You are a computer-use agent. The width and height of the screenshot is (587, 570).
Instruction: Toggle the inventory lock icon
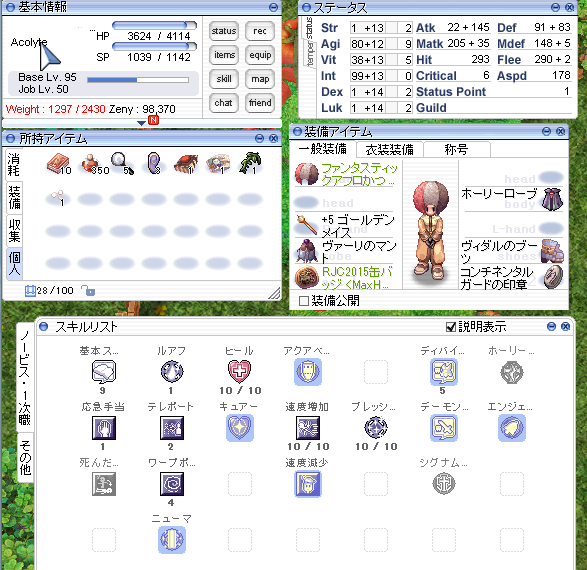(88, 290)
